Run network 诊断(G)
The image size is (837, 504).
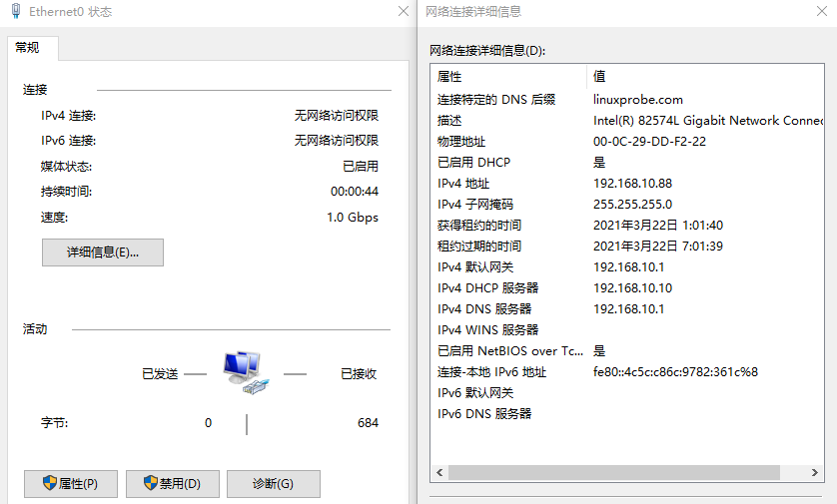273,484
